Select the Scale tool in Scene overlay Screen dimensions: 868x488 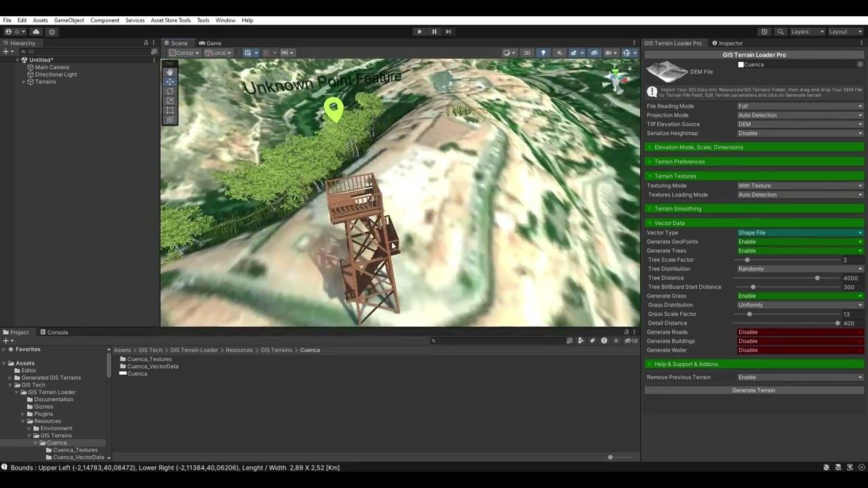170,100
